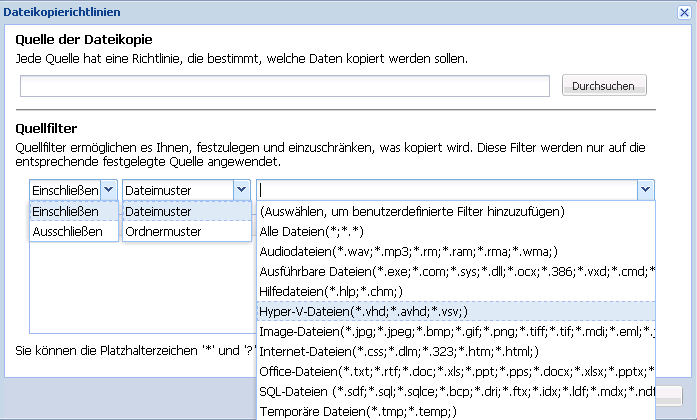Click the source path input field

284,86
